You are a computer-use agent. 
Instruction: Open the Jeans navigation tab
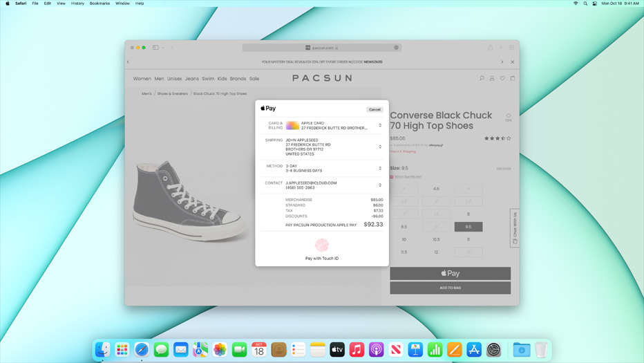point(192,79)
